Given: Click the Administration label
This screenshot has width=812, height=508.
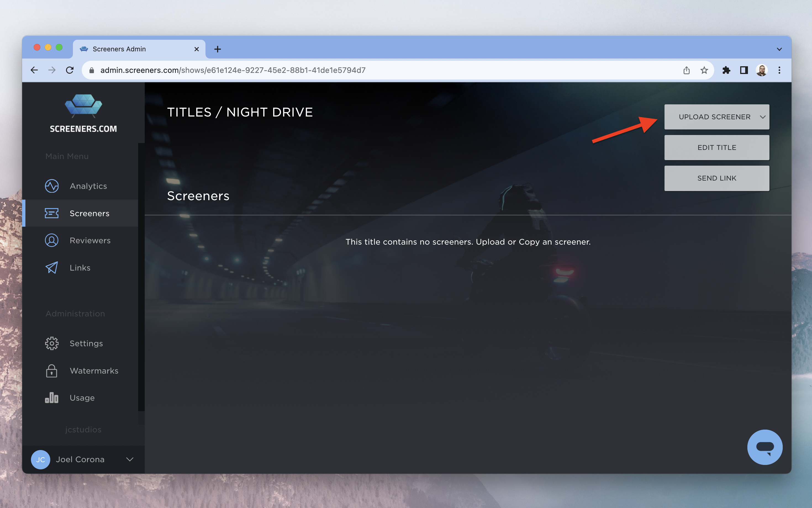Looking at the screenshot, I should point(75,313).
